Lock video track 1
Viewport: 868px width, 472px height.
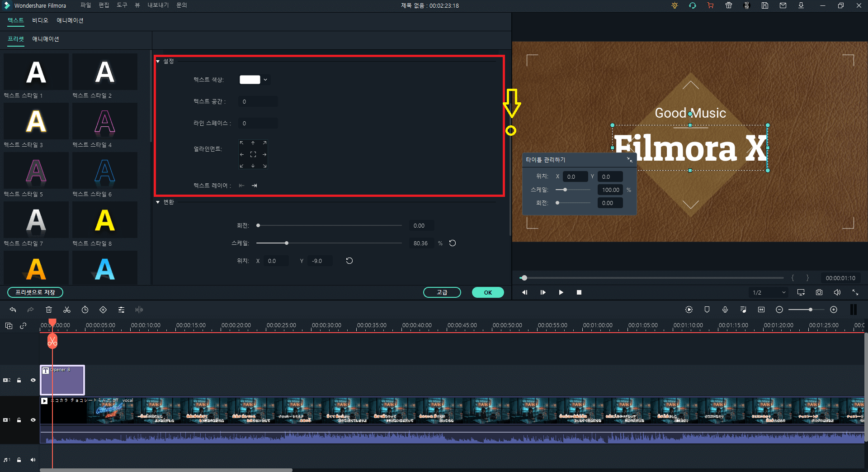[x=19, y=420]
